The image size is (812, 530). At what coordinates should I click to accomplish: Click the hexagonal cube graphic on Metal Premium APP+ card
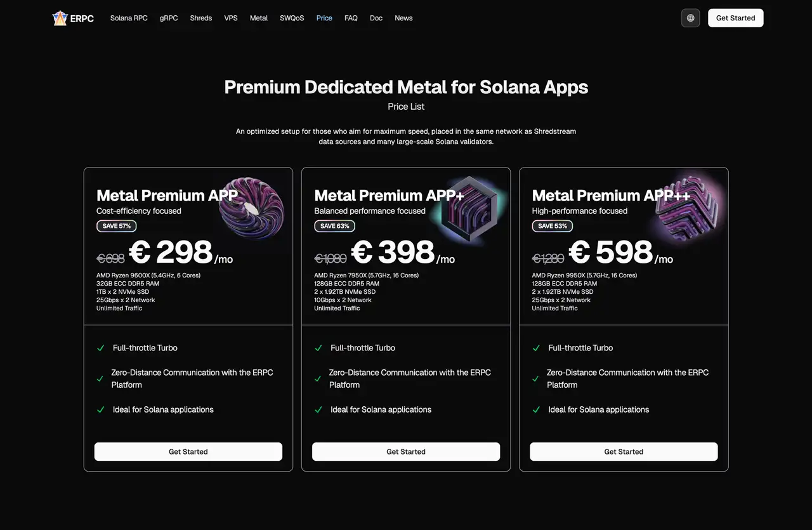tap(469, 209)
